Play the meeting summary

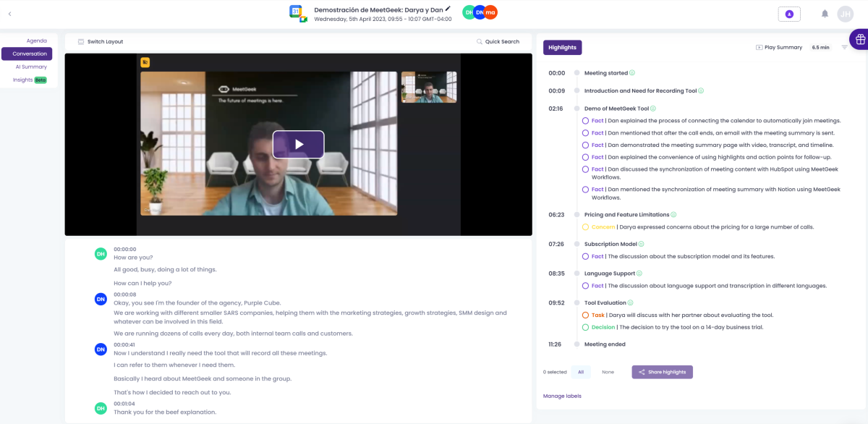(x=779, y=47)
